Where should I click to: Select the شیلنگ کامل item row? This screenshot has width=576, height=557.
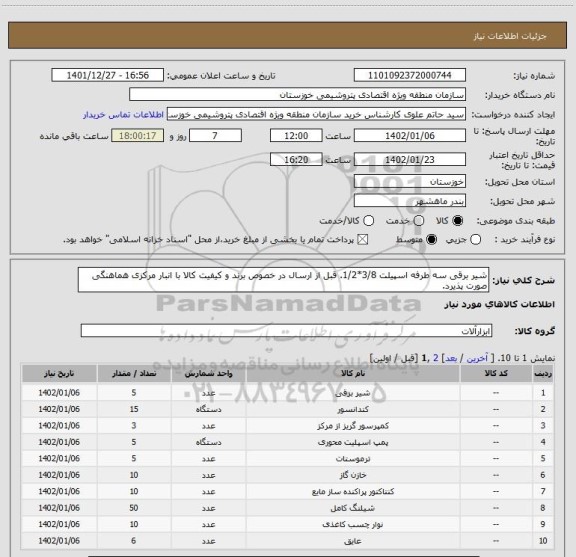(x=287, y=508)
